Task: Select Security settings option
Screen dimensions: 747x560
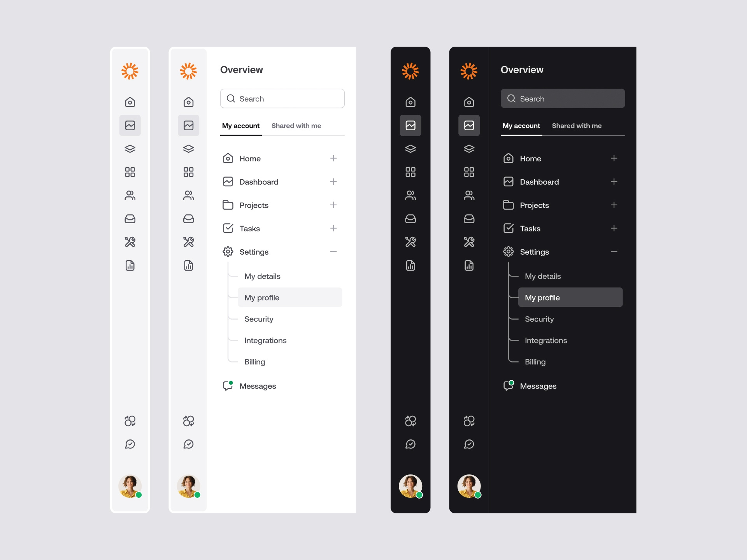Action: click(259, 319)
